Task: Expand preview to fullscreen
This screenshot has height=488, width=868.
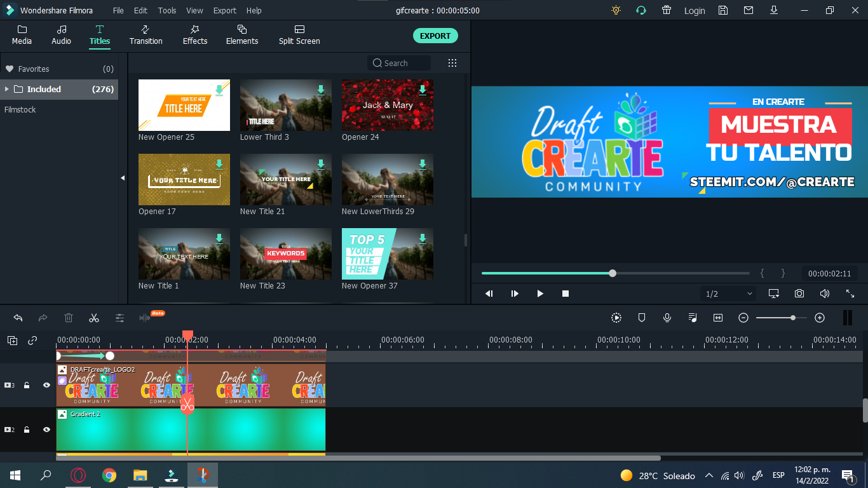Action: [850, 294]
